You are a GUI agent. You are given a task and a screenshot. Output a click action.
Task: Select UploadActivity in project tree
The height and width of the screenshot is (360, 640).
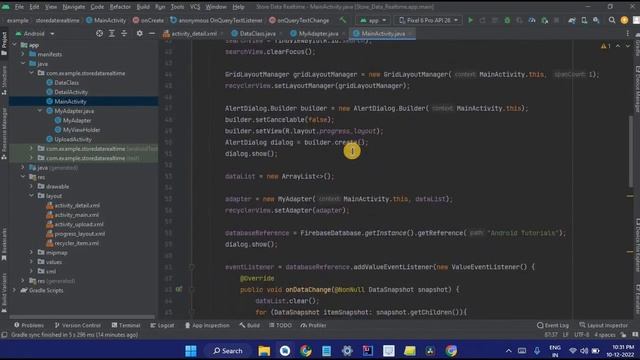[73, 139]
